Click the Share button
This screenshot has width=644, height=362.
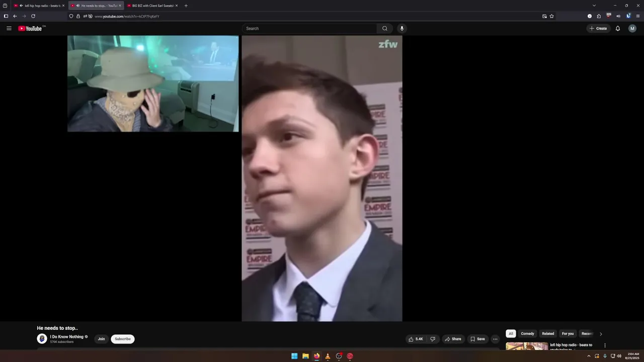(453, 339)
